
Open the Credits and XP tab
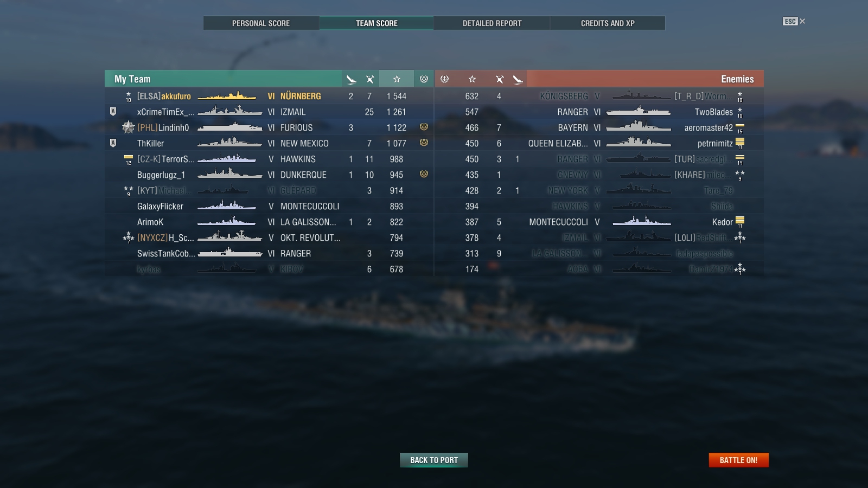pyautogui.click(x=608, y=23)
